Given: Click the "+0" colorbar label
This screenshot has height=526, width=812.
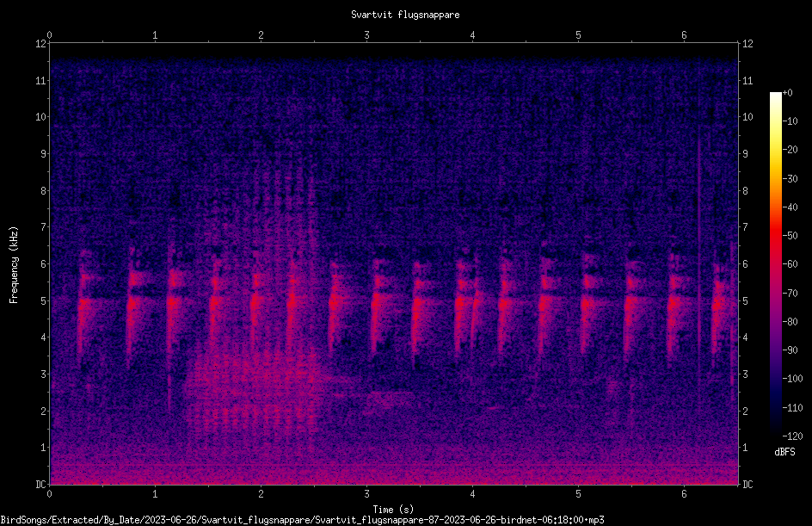Looking at the screenshot, I should tap(787, 93).
